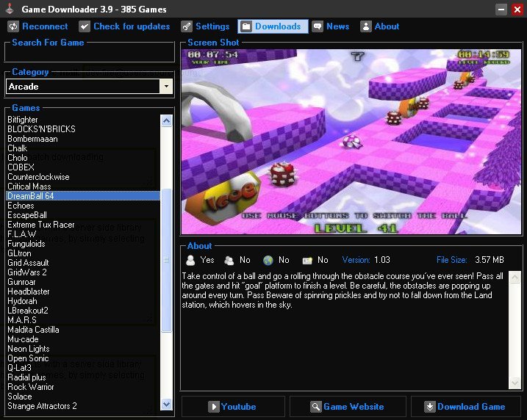Select GridWars 2 in games list
527x420 pixels.
click(x=83, y=272)
